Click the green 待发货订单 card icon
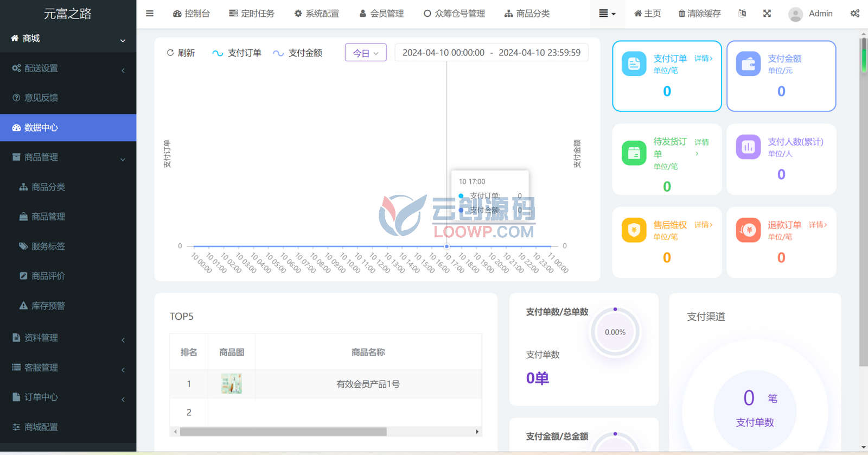Screen dimensions: 868x455 [634, 153]
